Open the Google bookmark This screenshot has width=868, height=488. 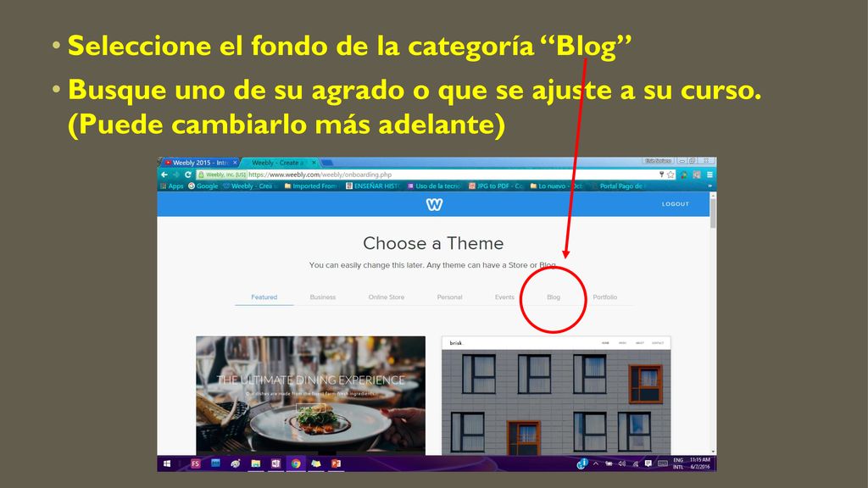[x=203, y=186]
